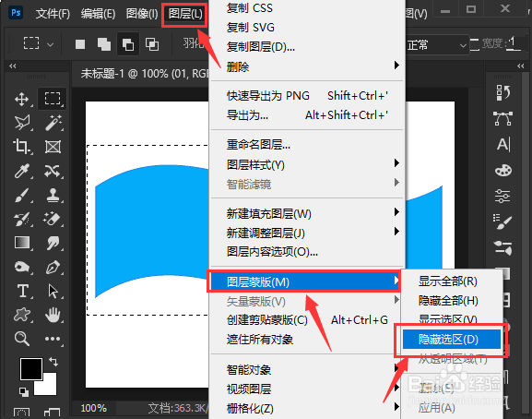
Task: Expand the 新建调整图层(J) submenu
Action: pos(396,232)
